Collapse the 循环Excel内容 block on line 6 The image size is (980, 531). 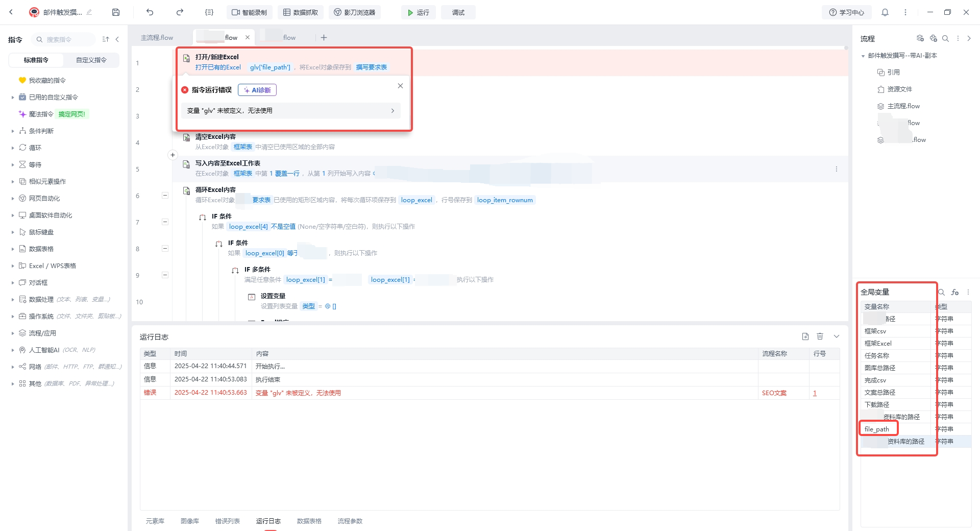pos(165,196)
